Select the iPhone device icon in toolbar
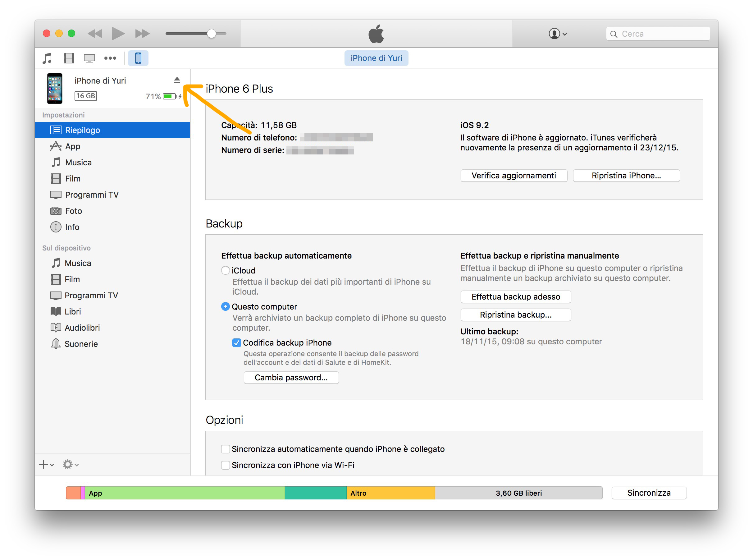This screenshot has width=753, height=560. pyautogui.click(x=138, y=58)
